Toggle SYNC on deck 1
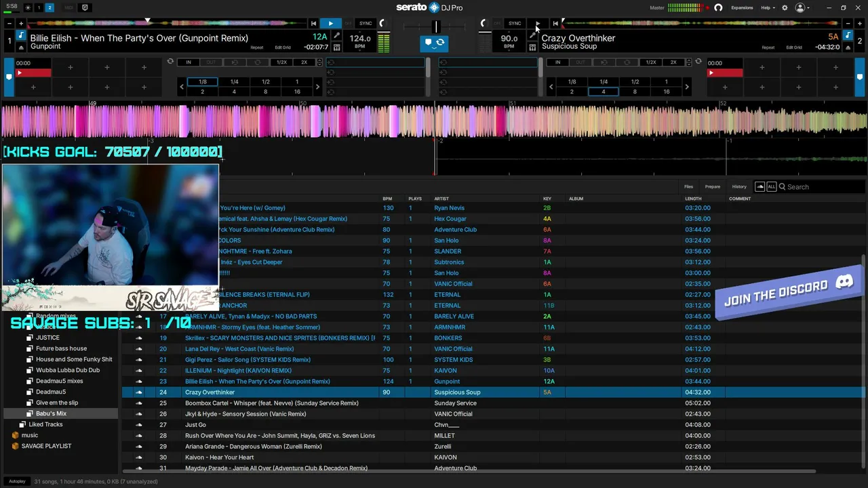Screen dimensions: 868x488 coord(366,24)
